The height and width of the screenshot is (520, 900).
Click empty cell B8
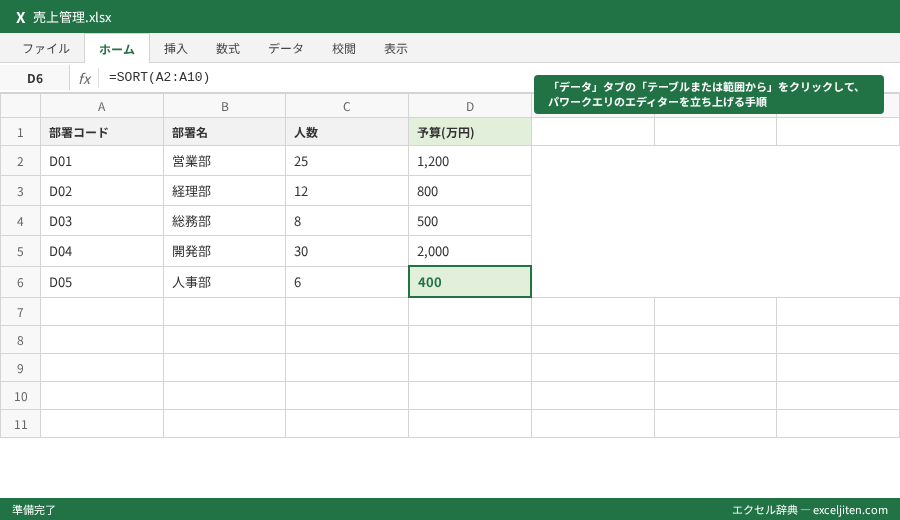tap(224, 340)
